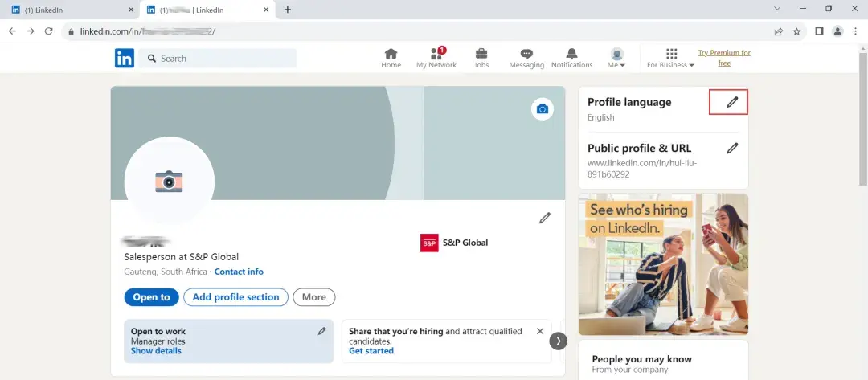Edit intro section pencil icon

tap(545, 218)
